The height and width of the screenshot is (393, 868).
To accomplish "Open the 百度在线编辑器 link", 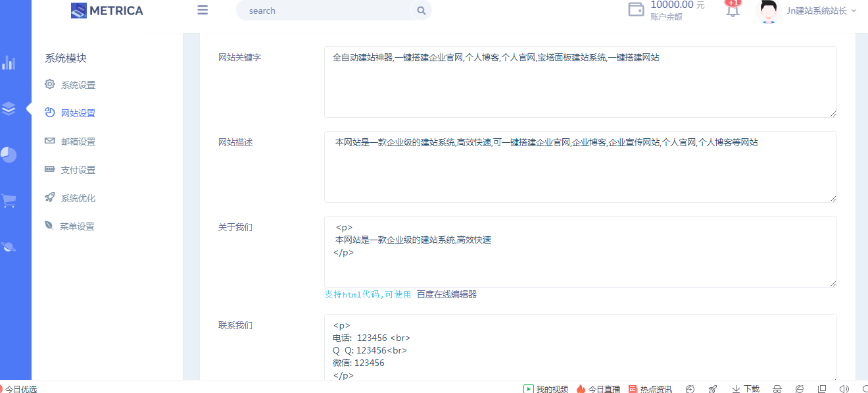I will pyautogui.click(x=448, y=294).
